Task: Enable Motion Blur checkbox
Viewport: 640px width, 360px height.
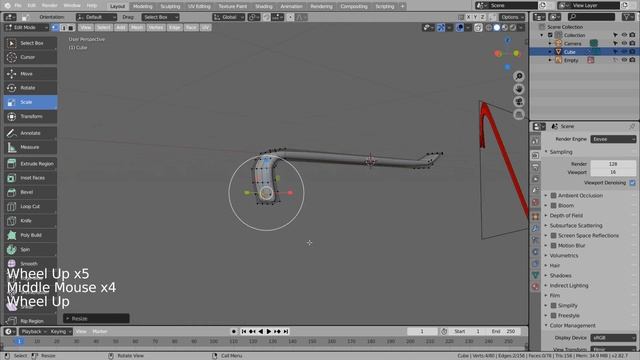Action: coord(553,246)
